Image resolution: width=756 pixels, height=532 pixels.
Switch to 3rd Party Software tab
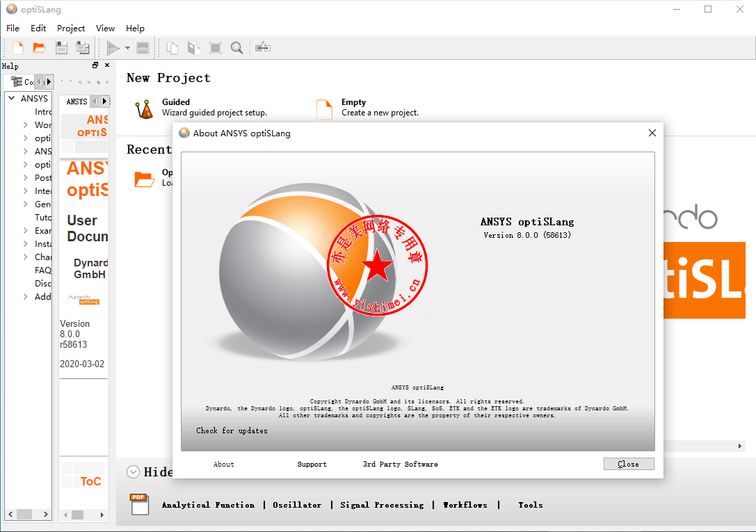coord(400,464)
